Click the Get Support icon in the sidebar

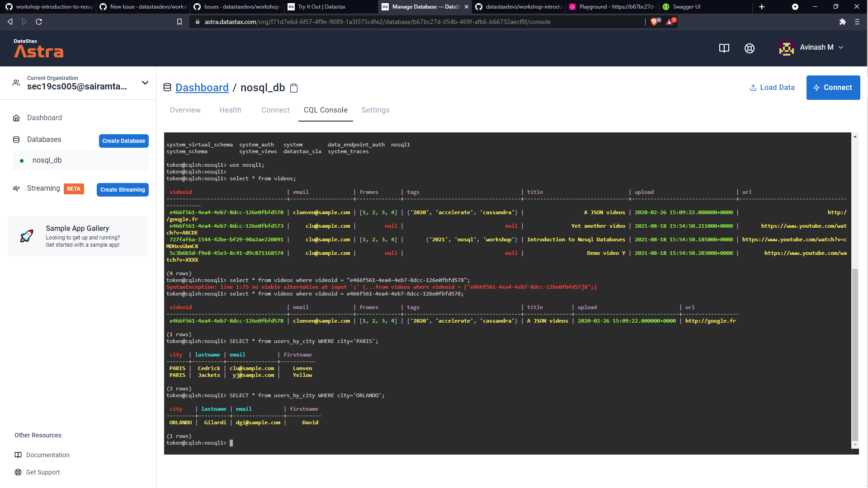17,472
